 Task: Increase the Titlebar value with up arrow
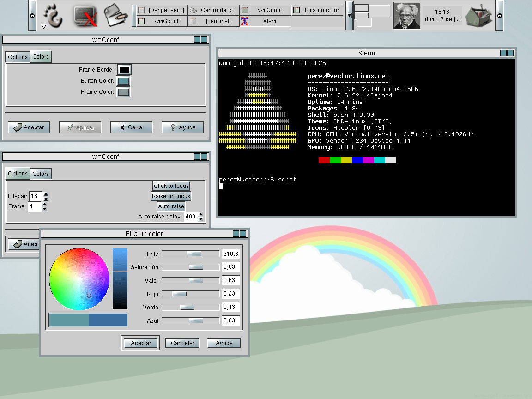click(x=46, y=194)
